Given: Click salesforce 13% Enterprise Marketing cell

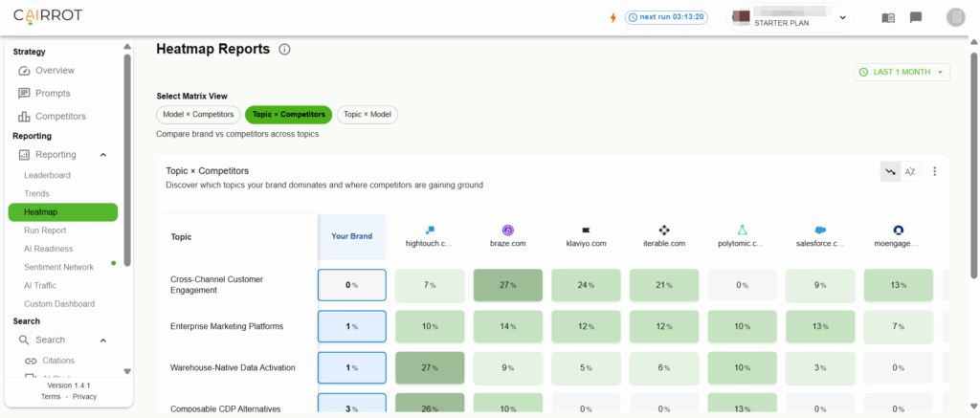Looking at the screenshot, I should (x=820, y=327).
